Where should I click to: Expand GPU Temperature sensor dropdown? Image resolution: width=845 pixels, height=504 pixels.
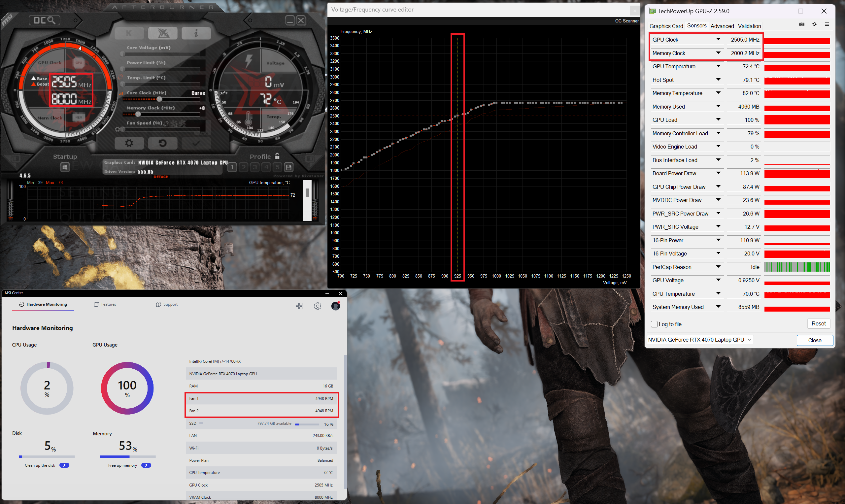(x=718, y=66)
